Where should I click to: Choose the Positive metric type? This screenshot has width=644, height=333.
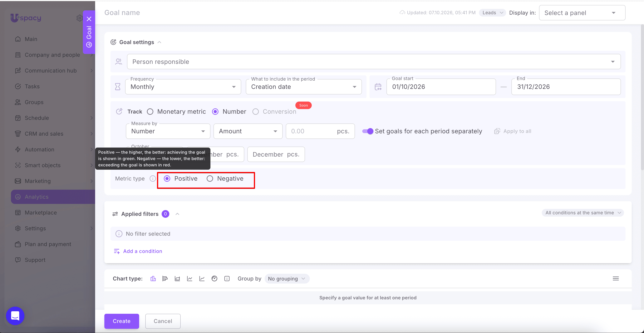[x=167, y=178]
